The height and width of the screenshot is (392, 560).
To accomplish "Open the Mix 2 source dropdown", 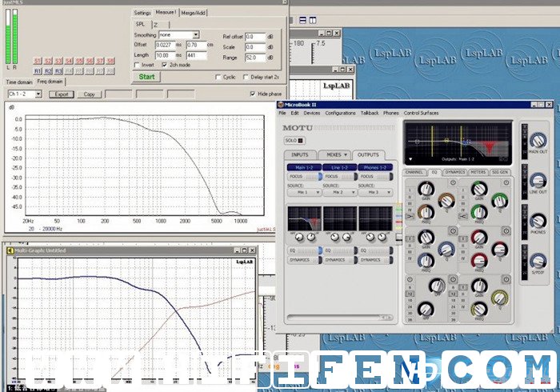I will pos(340,193).
